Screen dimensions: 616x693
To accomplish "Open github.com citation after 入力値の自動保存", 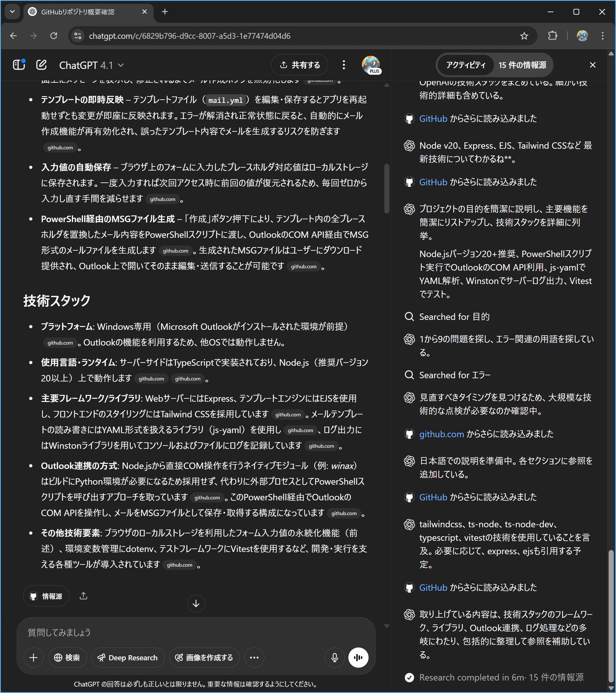I will (162, 199).
